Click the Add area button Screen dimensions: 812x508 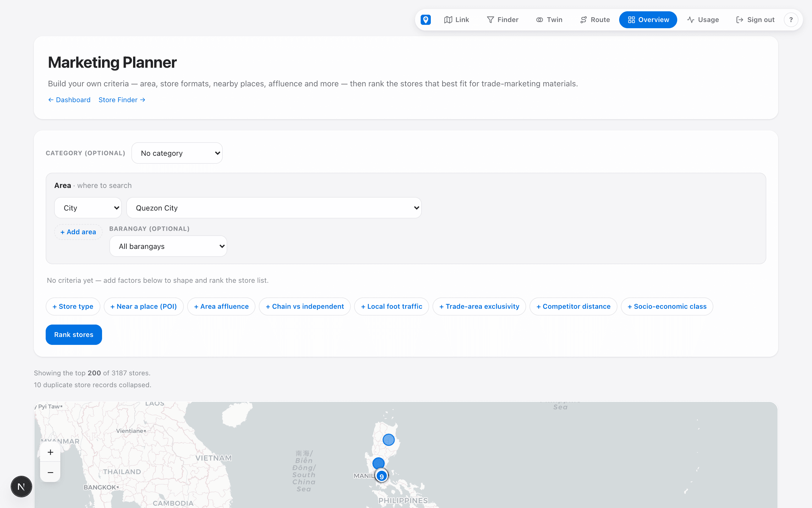pyautogui.click(x=78, y=232)
